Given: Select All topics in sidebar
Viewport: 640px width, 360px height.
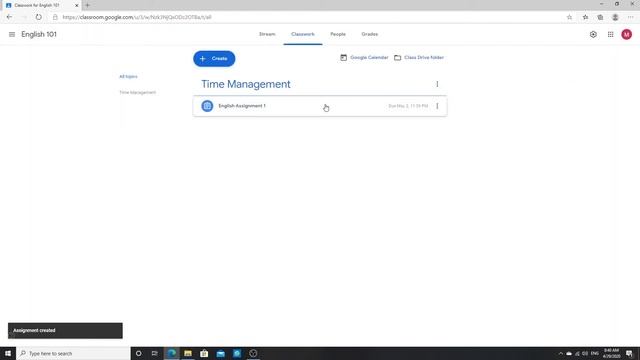Looking at the screenshot, I should [x=128, y=77].
